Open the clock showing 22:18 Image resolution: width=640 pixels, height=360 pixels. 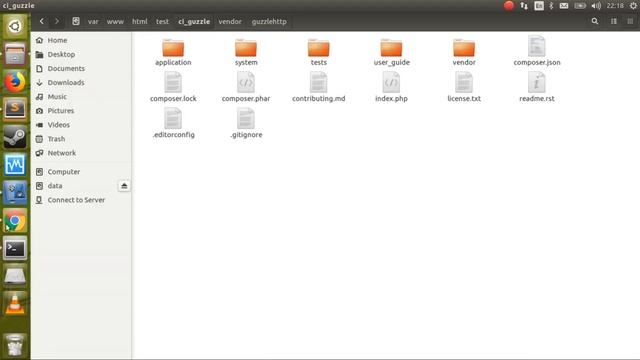click(x=615, y=6)
